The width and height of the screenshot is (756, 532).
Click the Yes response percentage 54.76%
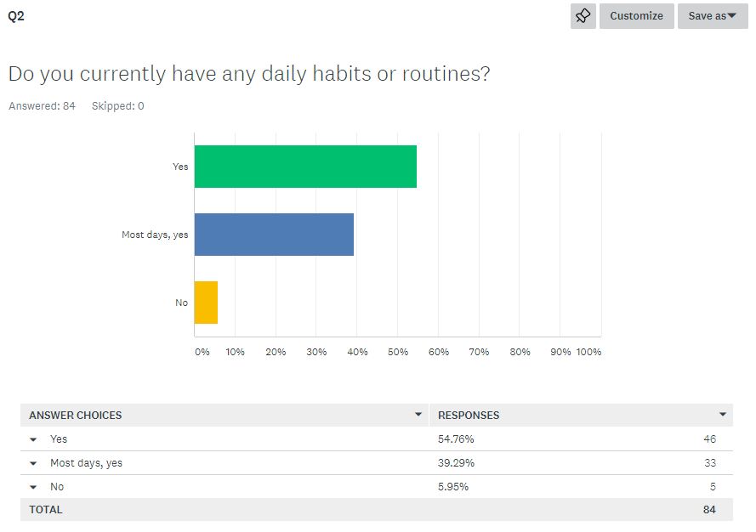click(456, 439)
